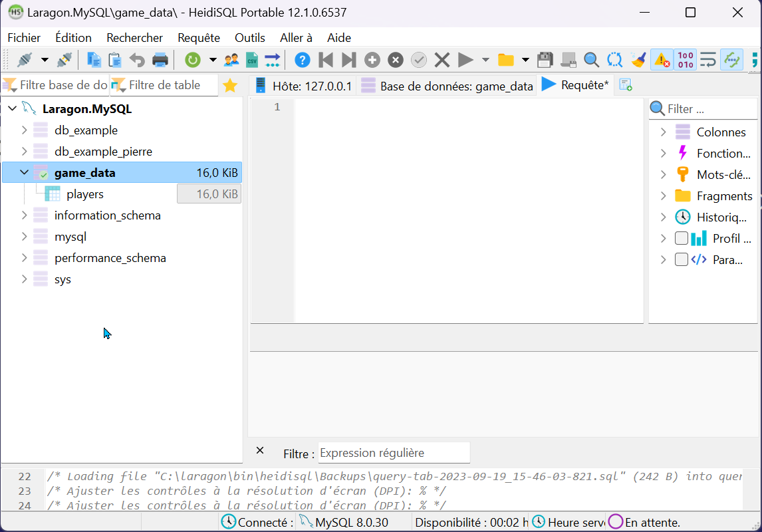
Task: Open the Outils menu
Action: tap(249, 38)
